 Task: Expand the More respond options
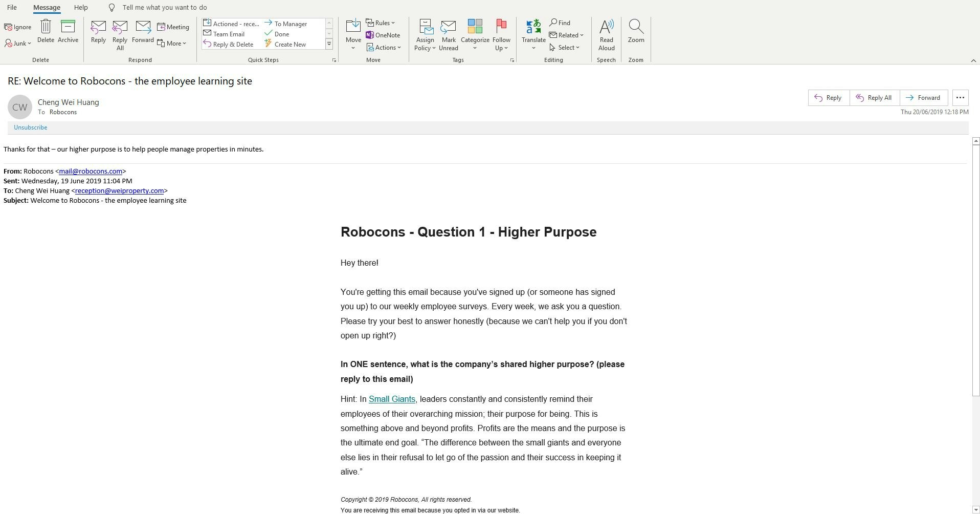172,44
